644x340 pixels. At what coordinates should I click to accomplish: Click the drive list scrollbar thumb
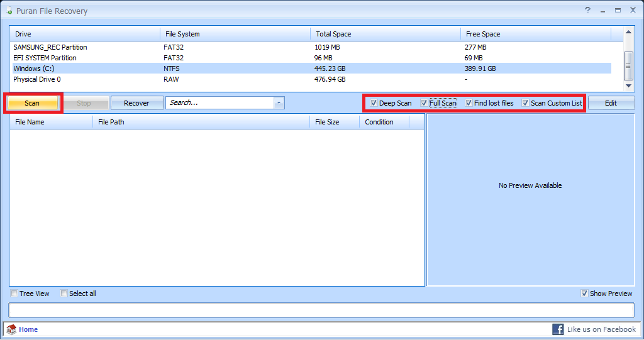(x=628, y=66)
